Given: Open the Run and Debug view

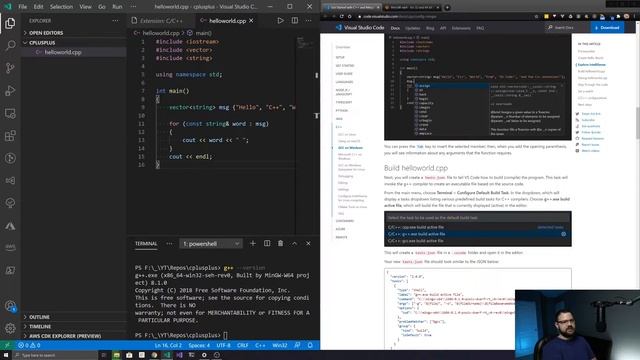Looking at the screenshot, I should point(10,90).
